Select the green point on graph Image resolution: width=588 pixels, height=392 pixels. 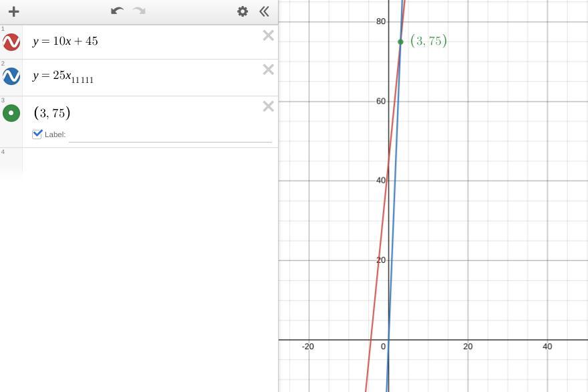click(x=400, y=41)
